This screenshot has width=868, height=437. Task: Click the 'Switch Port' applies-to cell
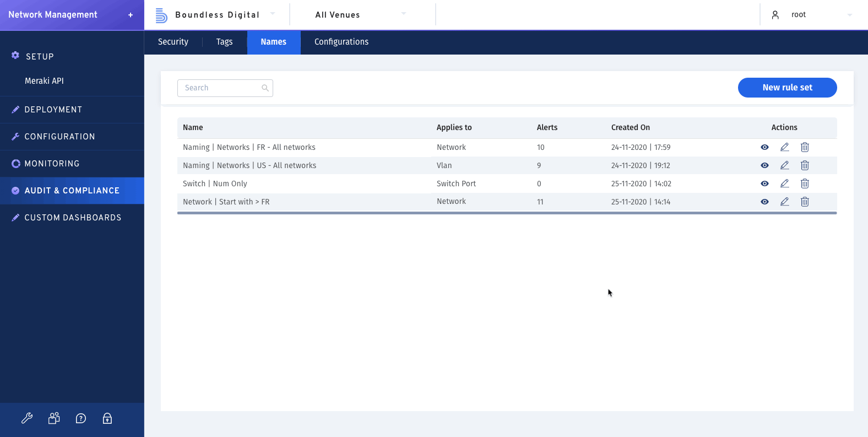(x=456, y=184)
